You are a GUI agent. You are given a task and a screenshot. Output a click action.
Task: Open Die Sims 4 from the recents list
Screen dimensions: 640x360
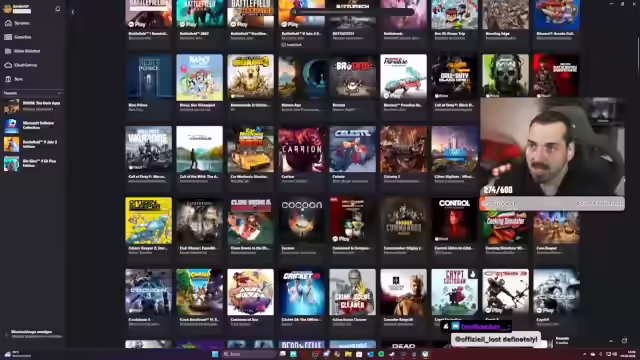33,163
